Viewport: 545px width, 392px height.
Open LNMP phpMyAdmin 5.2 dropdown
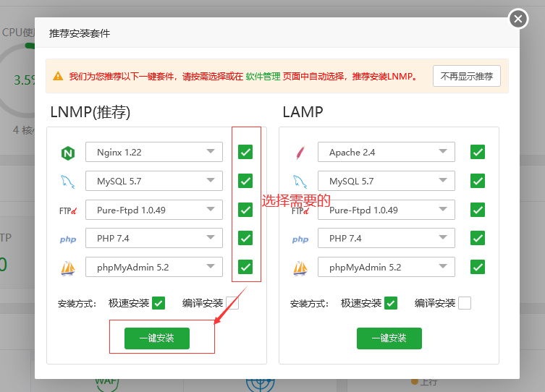pos(154,267)
